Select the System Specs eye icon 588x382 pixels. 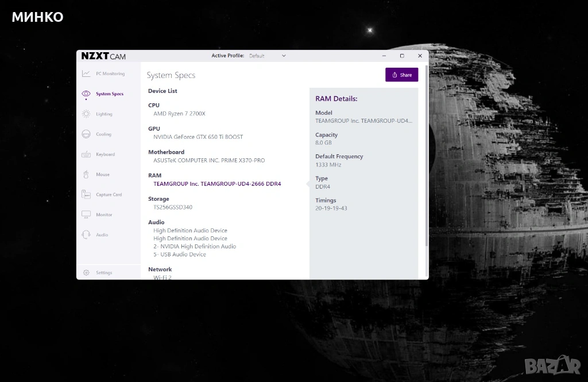(86, 93)
